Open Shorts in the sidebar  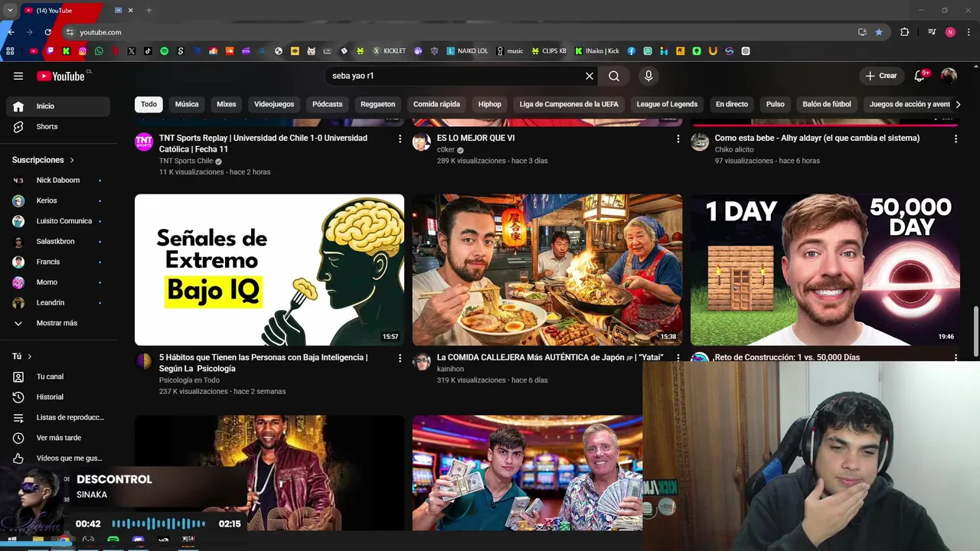click(x=58, y=126)
